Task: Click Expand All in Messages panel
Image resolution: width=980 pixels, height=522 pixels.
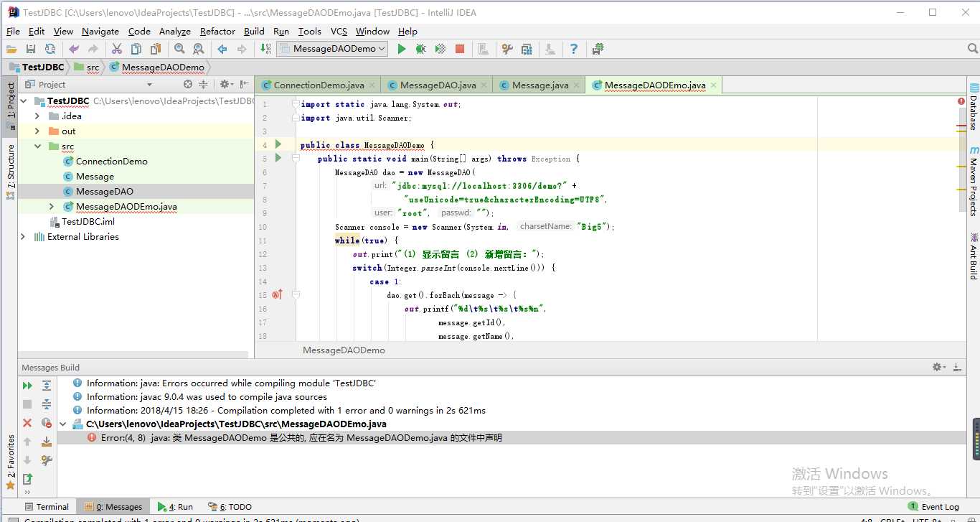Action: tap(47, 386)
